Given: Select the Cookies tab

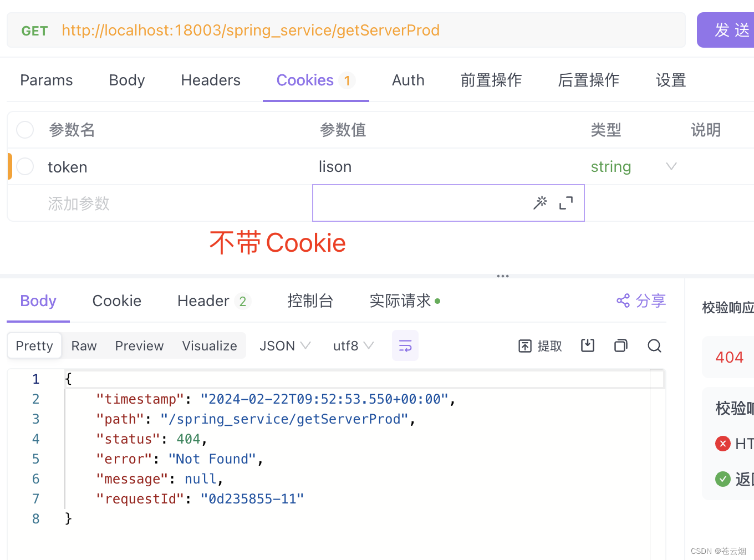Looking at the screenshot, I should [315, 80].
